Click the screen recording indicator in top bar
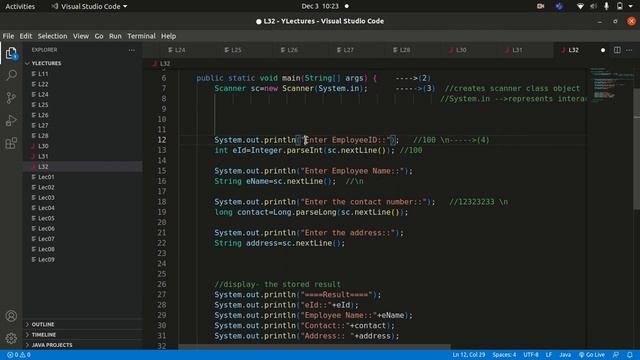The image size is (640, 360). point(540,6)
